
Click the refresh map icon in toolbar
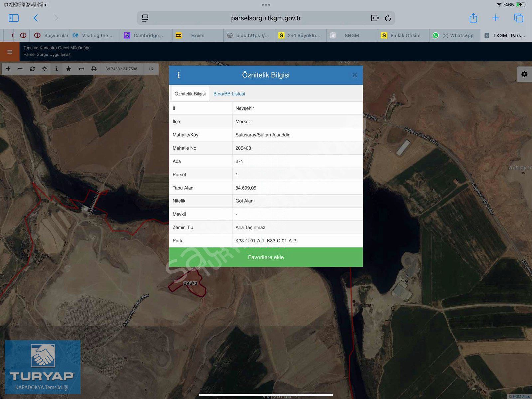click(32, 69)
